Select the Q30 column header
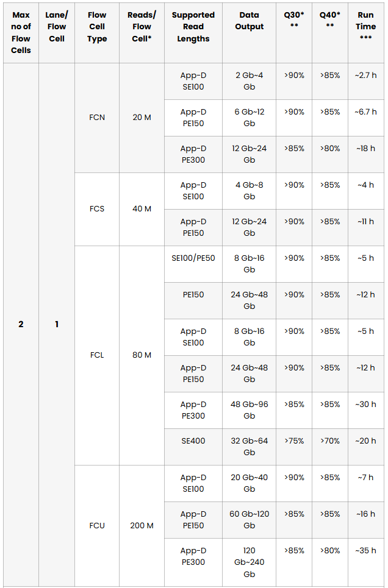The width and height of the screenshot is (388, 588). click(x=294, y=33)
